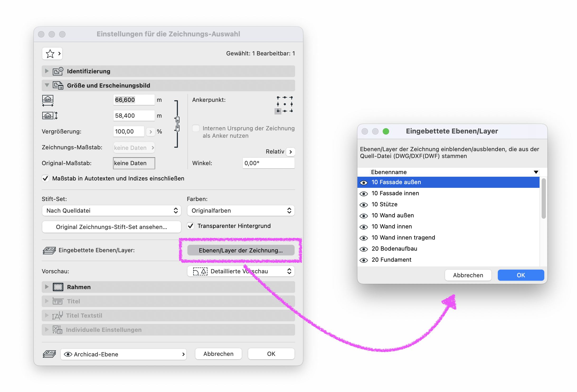Click the height field 58,400
Viewport: 577px width, 392px height.
[134, 116]
